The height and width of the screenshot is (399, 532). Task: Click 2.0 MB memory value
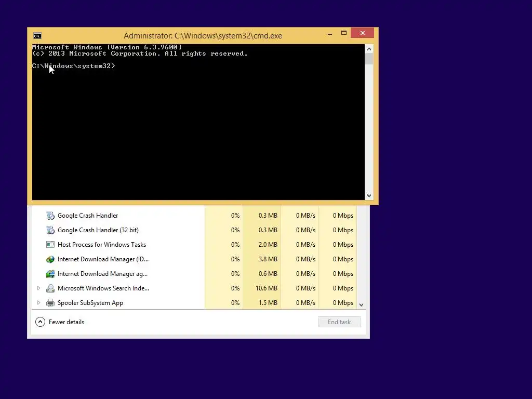(x=268, y=245)
